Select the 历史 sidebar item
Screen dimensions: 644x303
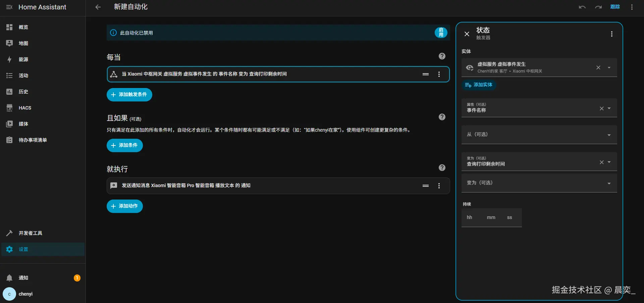(43, 92)
